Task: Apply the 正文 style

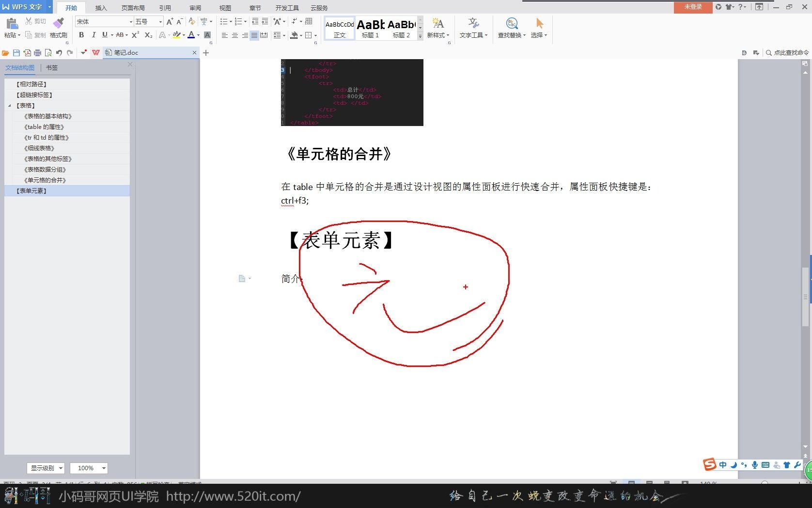Action: coord(340,29)
